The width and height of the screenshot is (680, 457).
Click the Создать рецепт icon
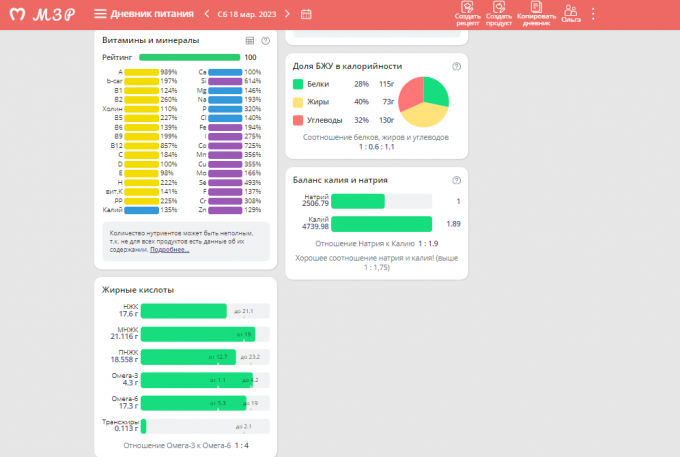pyautogui.click(x=467, y=12)
